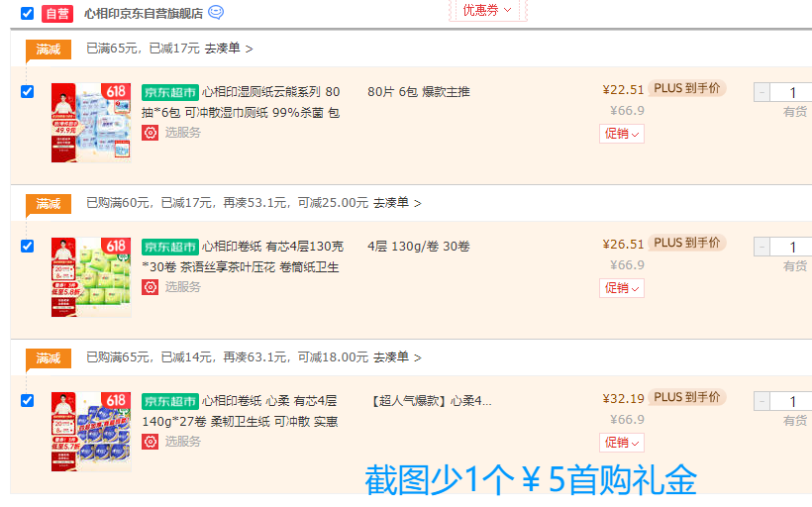Click service icon for 心柔 卷纸 item
The width and height of the screenshot is (812, 507).
pos(151,442)
